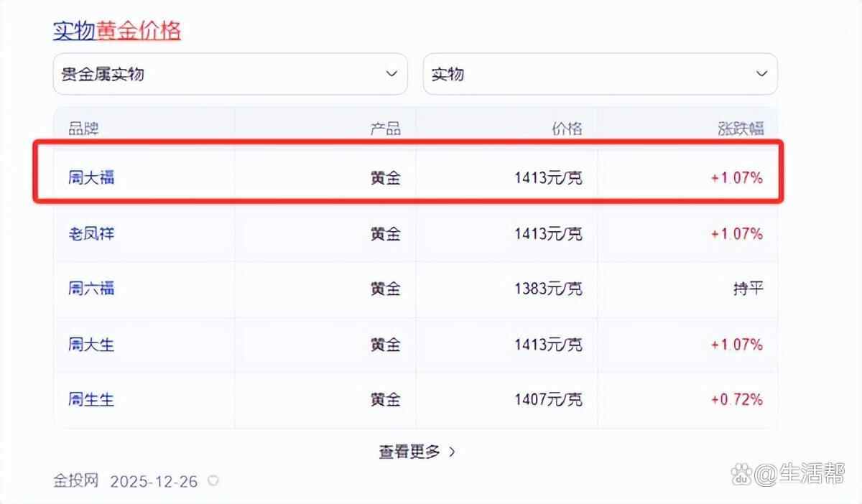Open the red 黄金价格 title link
This screenshot has height=504, width=862.
pos(139,31)
